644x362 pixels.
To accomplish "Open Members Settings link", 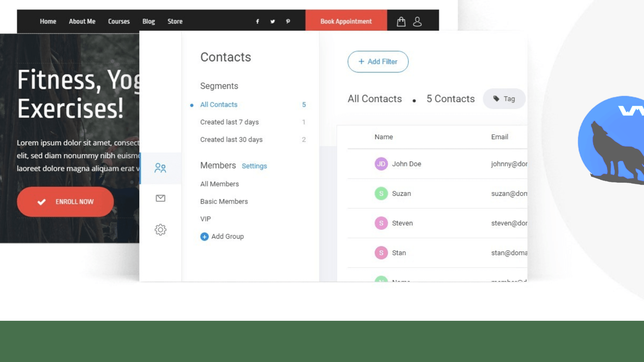I will pos(254,166).
